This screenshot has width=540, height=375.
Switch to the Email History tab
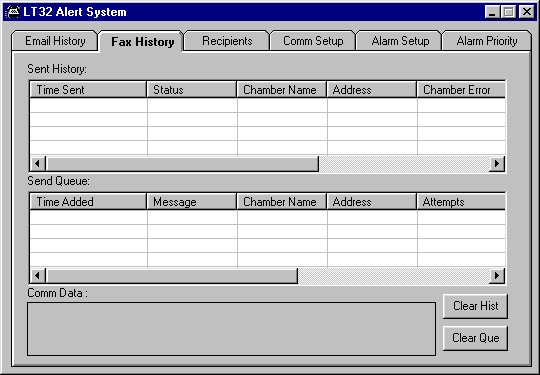[x=55, y=41]
